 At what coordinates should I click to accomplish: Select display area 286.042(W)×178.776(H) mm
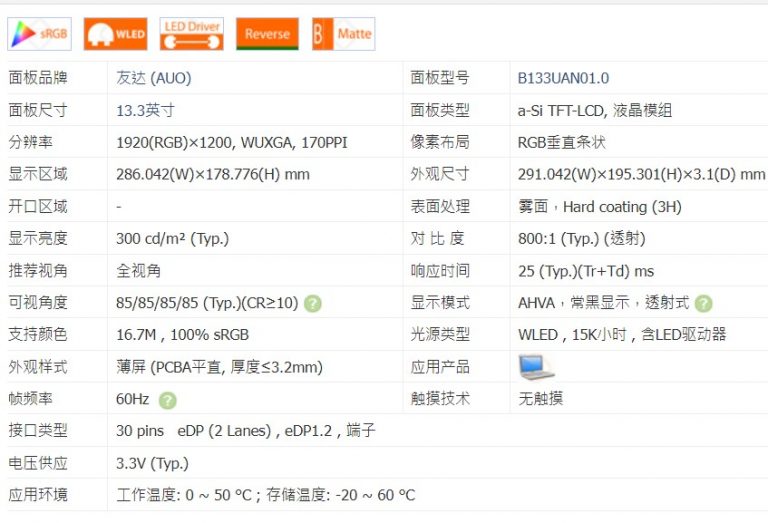tap(213, 174)
